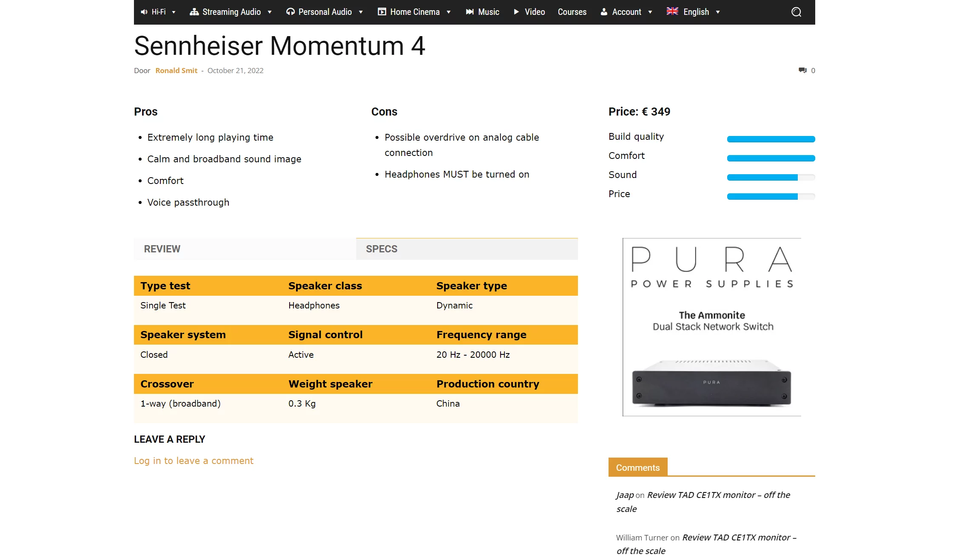Click the Comfort rating bar

coord(771,158)
